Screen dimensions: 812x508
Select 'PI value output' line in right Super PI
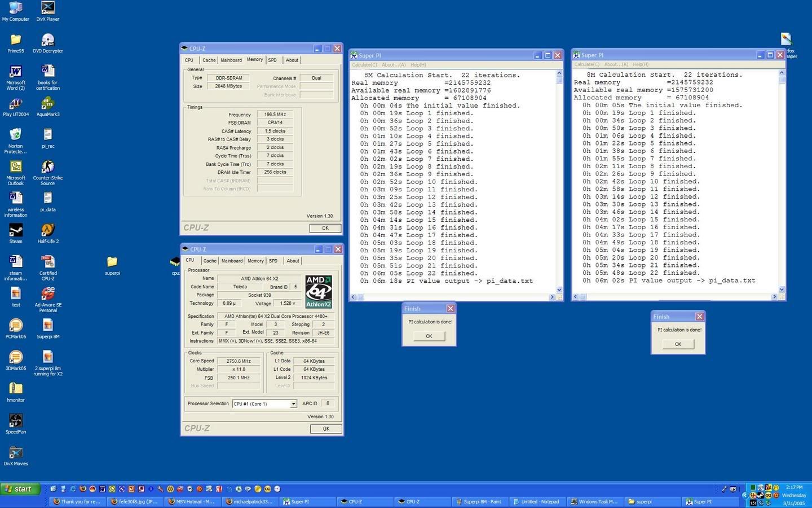tap(669, 281)
